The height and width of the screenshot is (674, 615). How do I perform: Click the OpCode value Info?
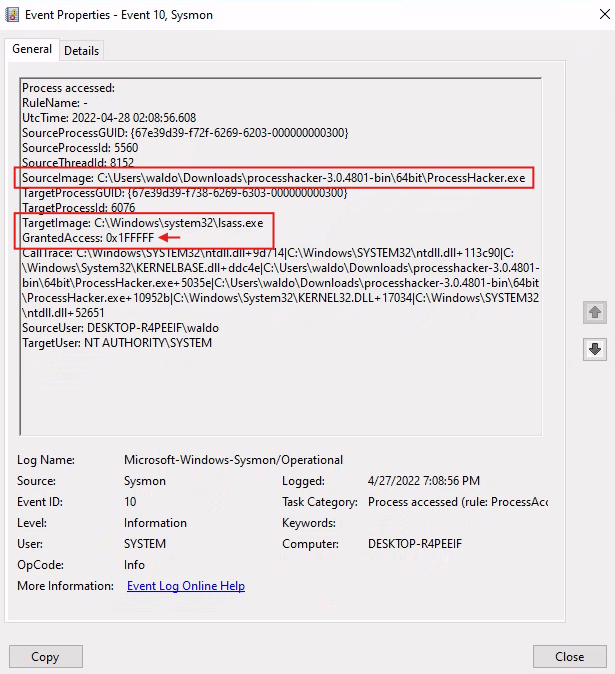coord(134,565)
